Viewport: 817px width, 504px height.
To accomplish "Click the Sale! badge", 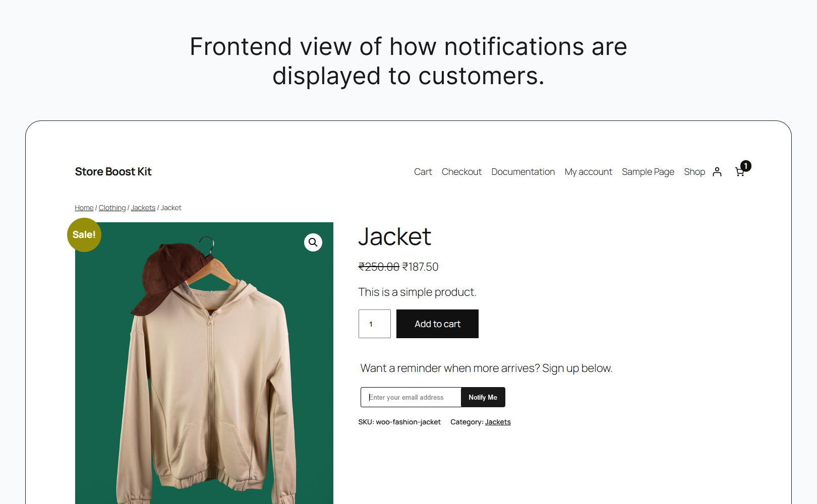I will pyautogui.click(x=84, y=235).
